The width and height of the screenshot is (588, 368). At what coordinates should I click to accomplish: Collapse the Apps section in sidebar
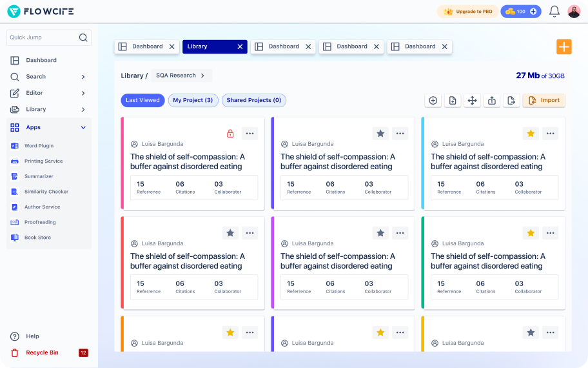point(83,128)
